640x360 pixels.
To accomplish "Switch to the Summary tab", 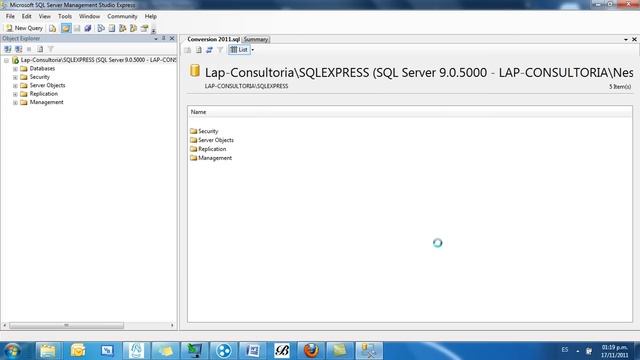I will [x=256, y=40].
